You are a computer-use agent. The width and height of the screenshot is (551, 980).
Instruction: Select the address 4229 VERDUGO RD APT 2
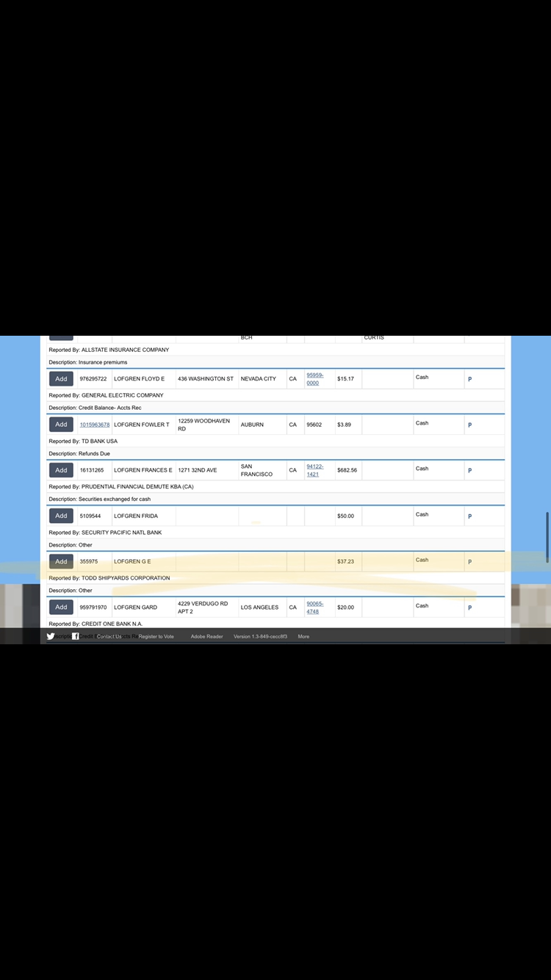pyautogui.click(x=203, y=607)
